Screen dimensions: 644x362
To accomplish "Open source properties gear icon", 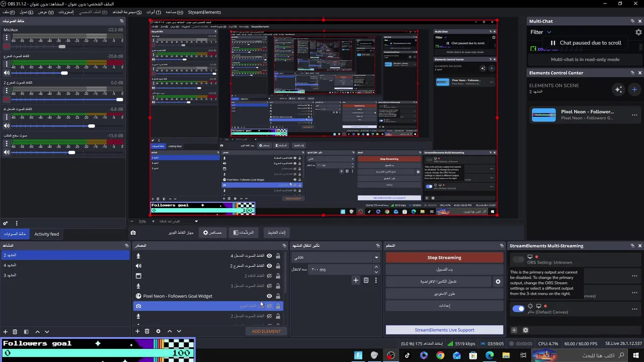I will [x=158, y=331].
